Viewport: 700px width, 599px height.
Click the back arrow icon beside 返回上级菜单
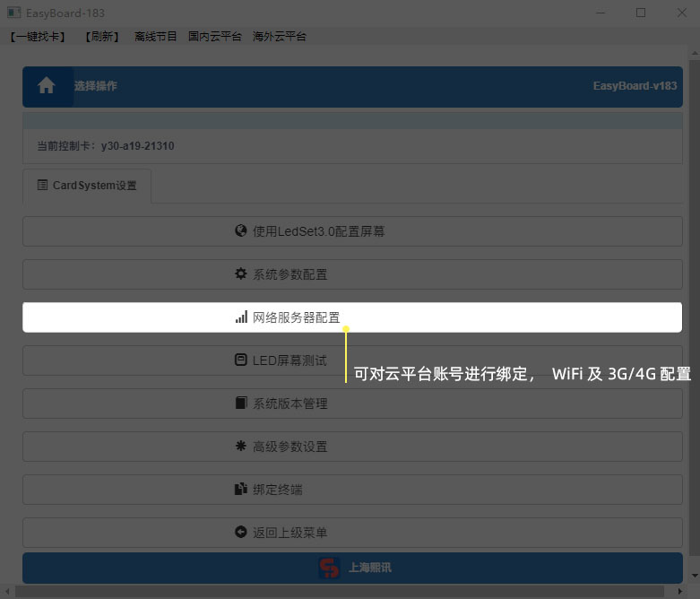(x=240, y=532)
